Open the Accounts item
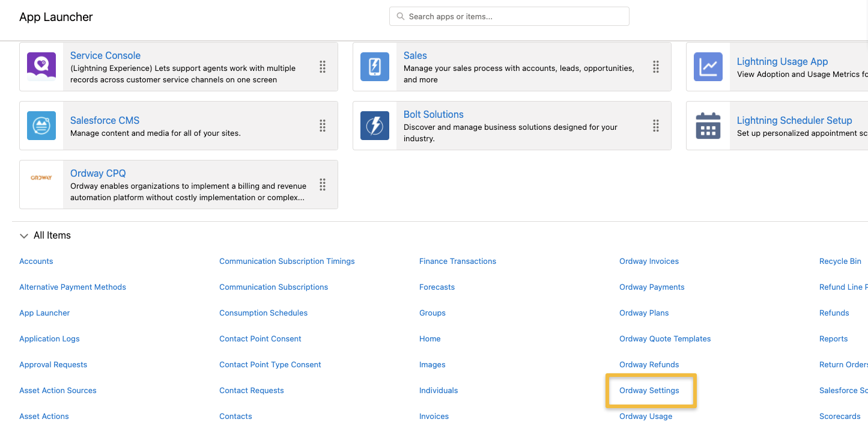 click(x=36, y=261)
